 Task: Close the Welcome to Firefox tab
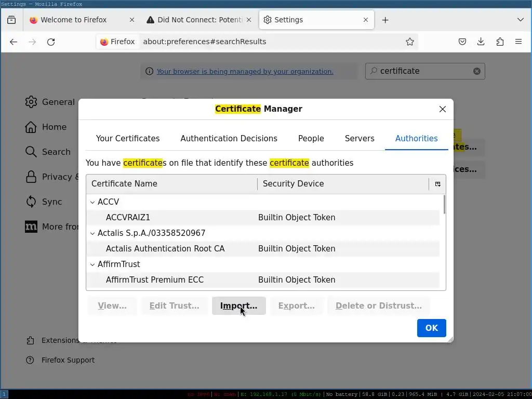[132, 20]
